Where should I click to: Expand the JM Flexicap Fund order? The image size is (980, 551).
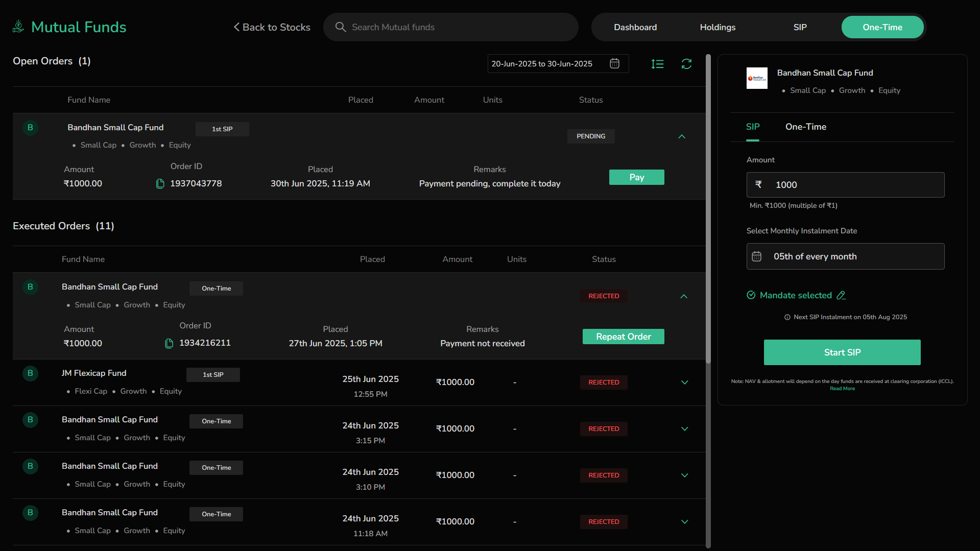[685, 382]
